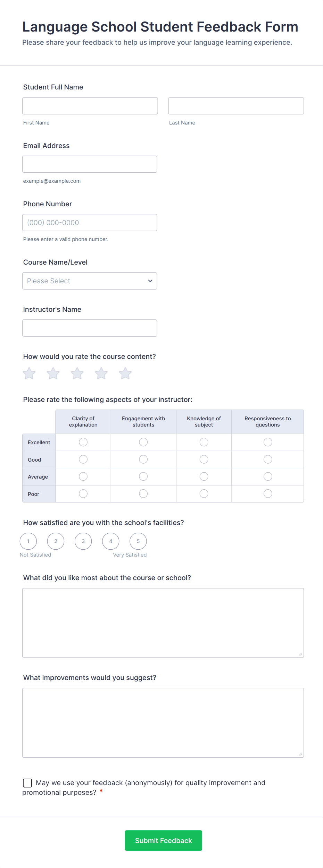Image resolution: width=323 pixels, height=868 pixels.
Task: Check the anonymous feedback consent box
Action: coord(27,782)
